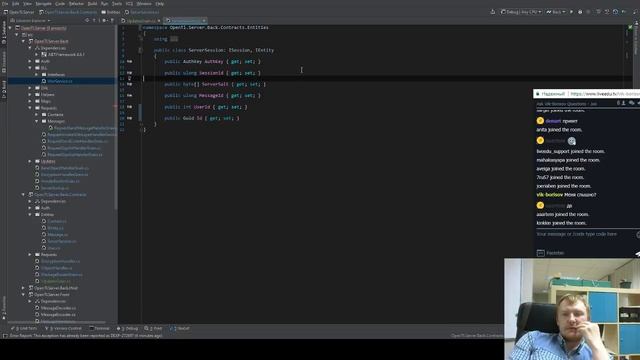Image resolution: width=640 pixels, height=360 pixels.
Task: Open the Version Control tool window
Action: click(63, 328)
